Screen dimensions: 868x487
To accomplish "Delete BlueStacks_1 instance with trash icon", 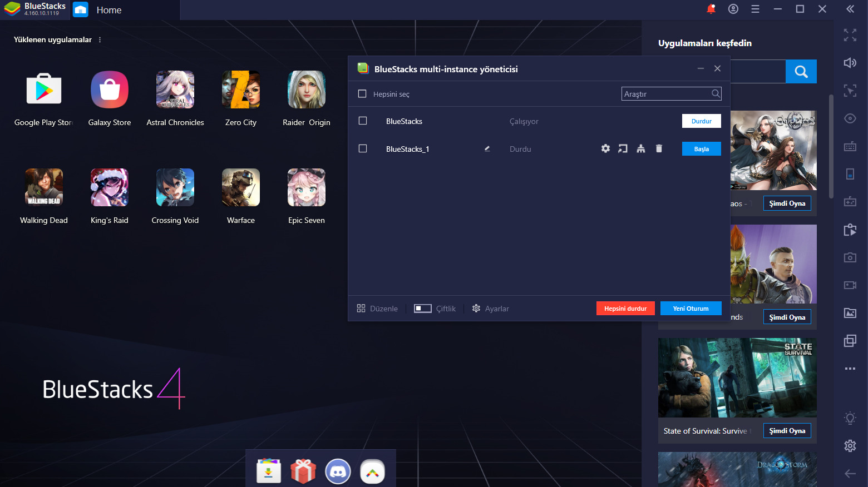I will click(659, 148).
